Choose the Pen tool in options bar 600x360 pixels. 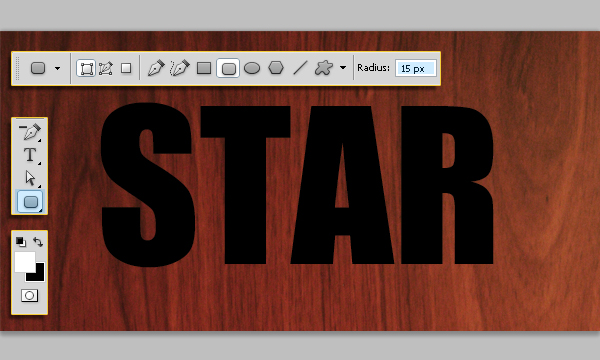(156, 68)
